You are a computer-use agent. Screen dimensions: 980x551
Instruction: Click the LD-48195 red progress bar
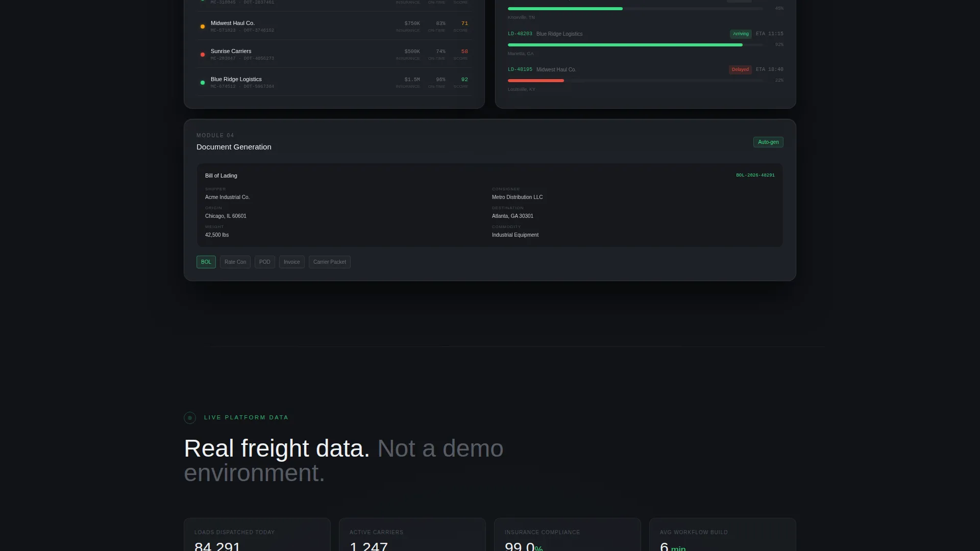[x=536, y=81]
